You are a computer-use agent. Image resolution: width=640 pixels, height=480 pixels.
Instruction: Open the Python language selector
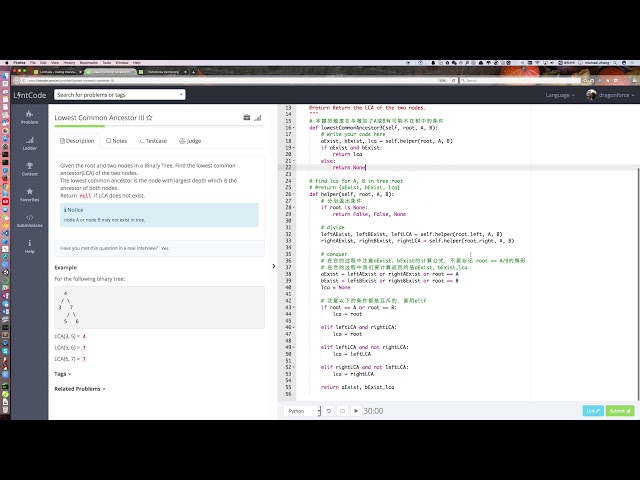tap(302, 411)
